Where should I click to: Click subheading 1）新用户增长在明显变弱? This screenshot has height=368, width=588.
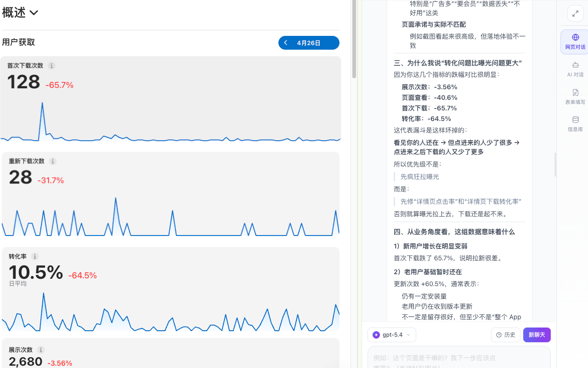pos(430,246)
